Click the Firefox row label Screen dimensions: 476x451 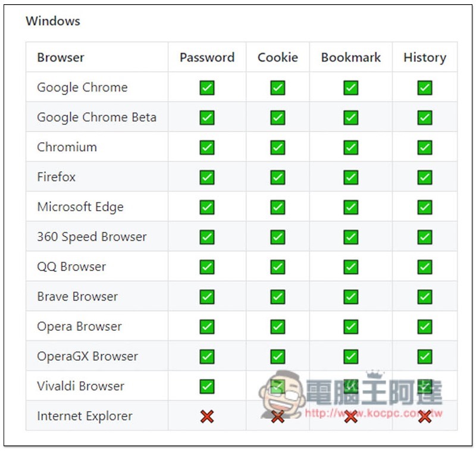[x=57, y=177]
